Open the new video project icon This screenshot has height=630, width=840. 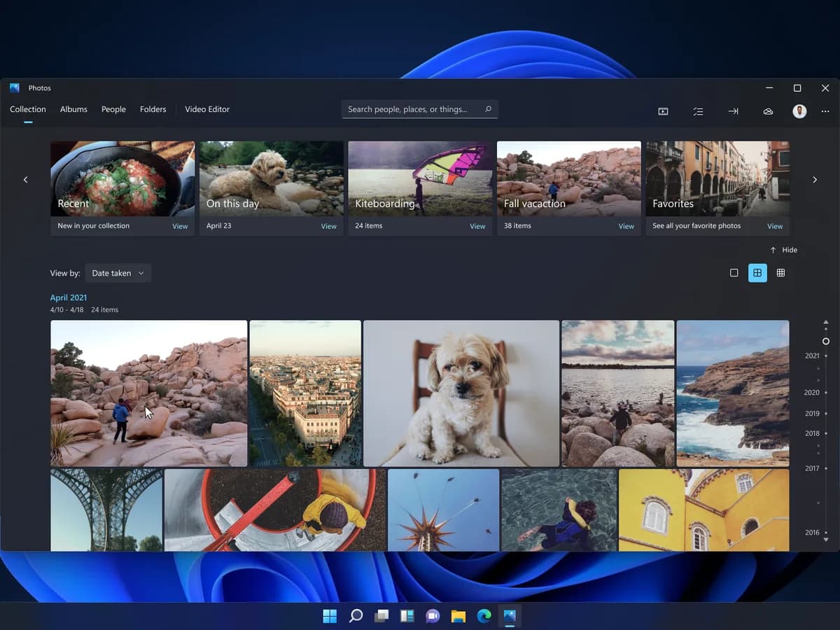(663, 111)
